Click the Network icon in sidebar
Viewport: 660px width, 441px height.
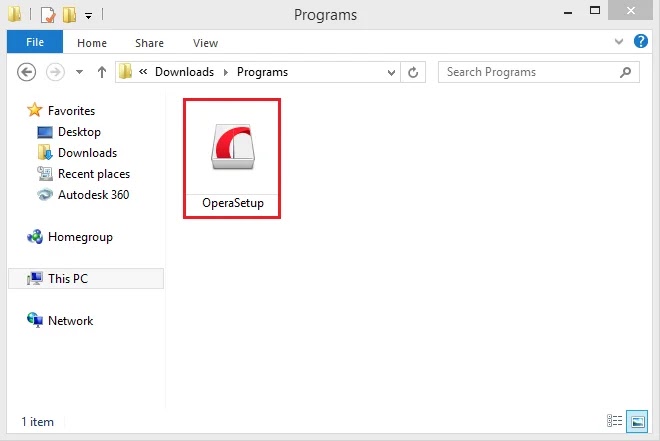(35, 320)
